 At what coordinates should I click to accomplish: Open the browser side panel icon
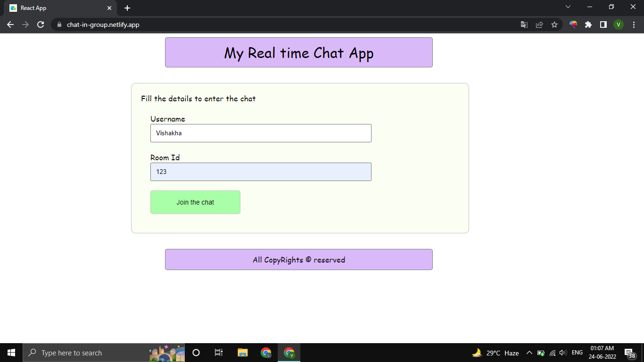[x=603, y=25]
